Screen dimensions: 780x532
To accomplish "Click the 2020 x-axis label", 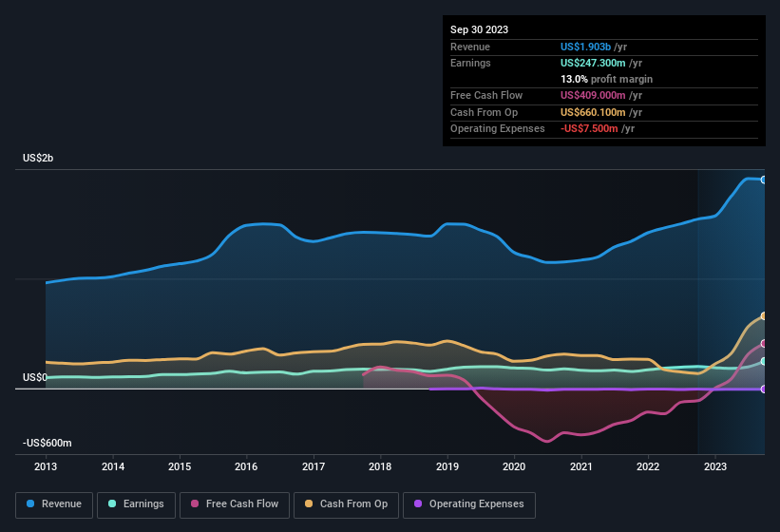I will pyautogui.click(x=514, y=466).
